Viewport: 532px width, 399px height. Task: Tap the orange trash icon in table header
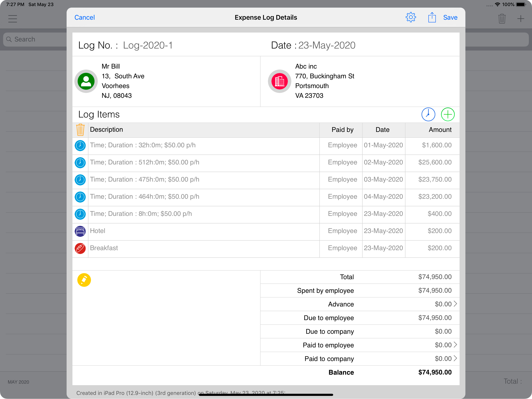(x=80, y=130)
